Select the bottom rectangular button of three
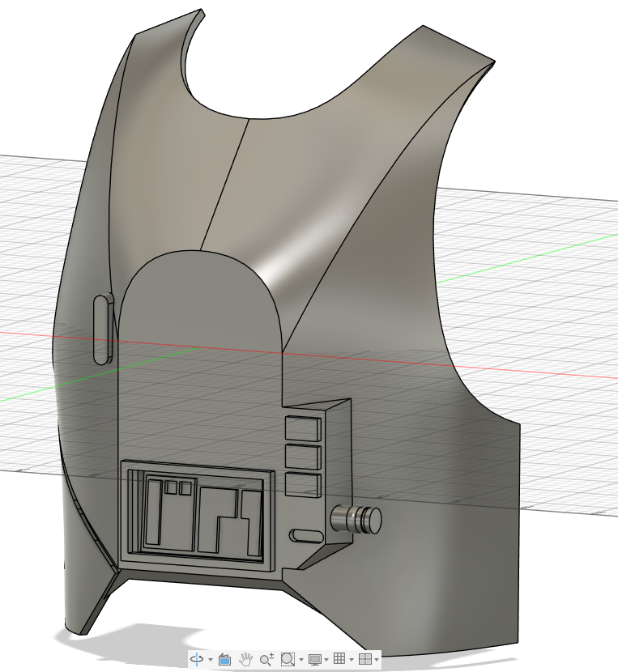 302,484
